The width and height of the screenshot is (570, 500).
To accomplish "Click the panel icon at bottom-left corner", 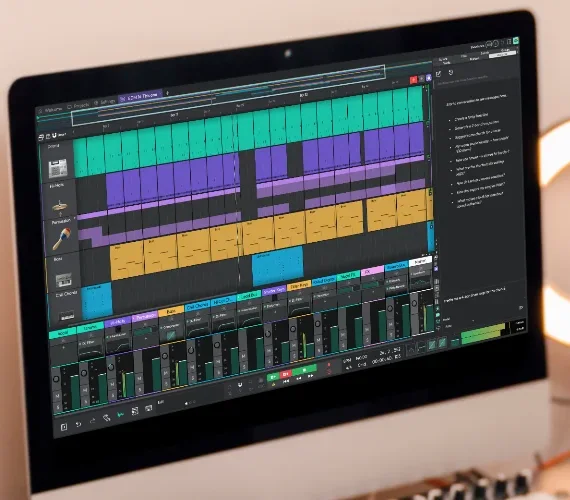I will [x=64, y=427].
